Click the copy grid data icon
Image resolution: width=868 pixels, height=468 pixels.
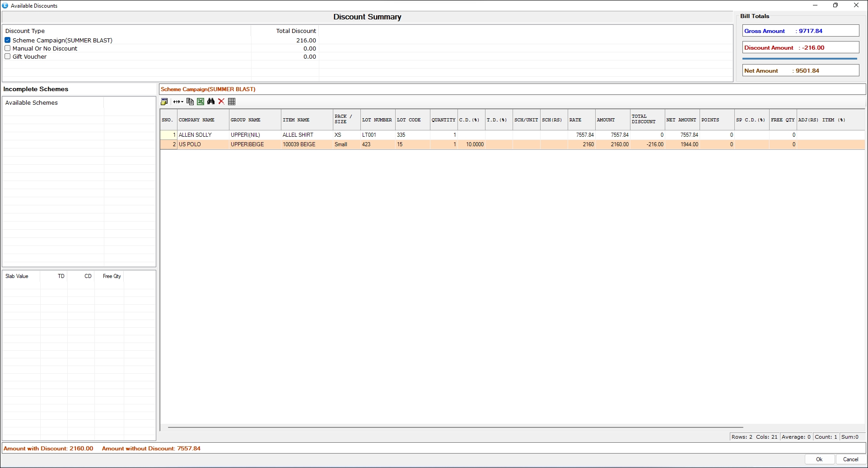pos(190,102)
